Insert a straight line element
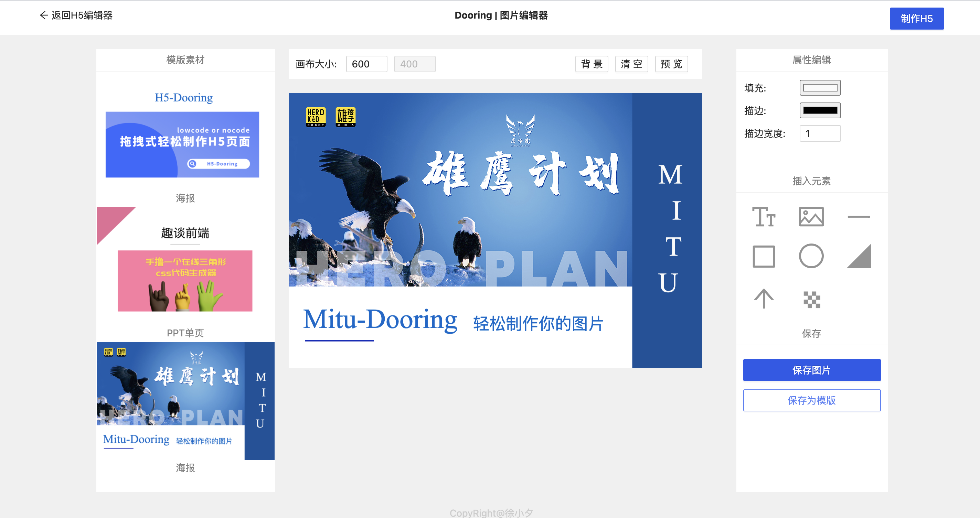Screen dimensions: 980x518 tap(858, 217)
